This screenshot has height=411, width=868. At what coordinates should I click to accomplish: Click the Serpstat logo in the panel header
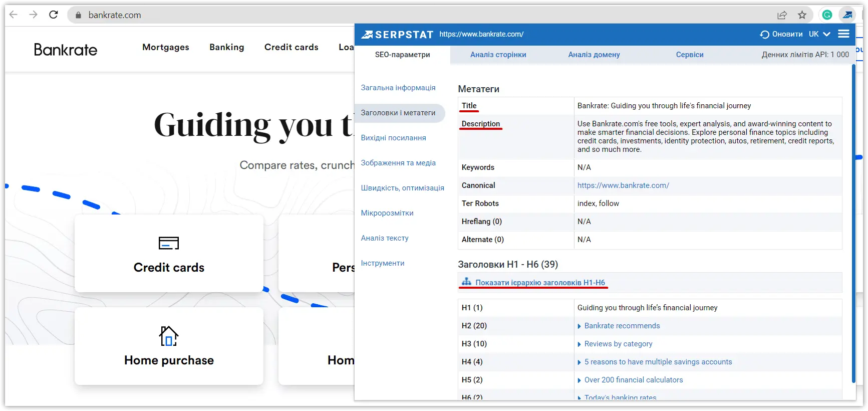click(397, 35)
